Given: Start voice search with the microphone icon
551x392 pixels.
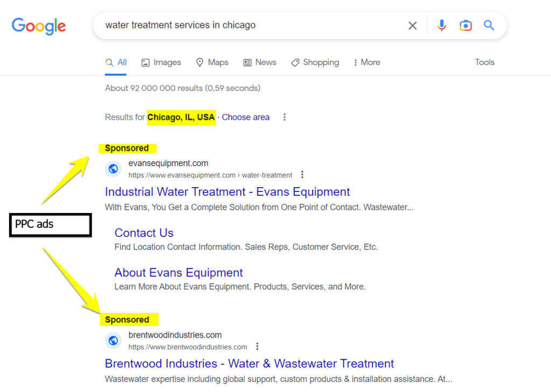Looking at the screenshot, I should click(442, 25).
